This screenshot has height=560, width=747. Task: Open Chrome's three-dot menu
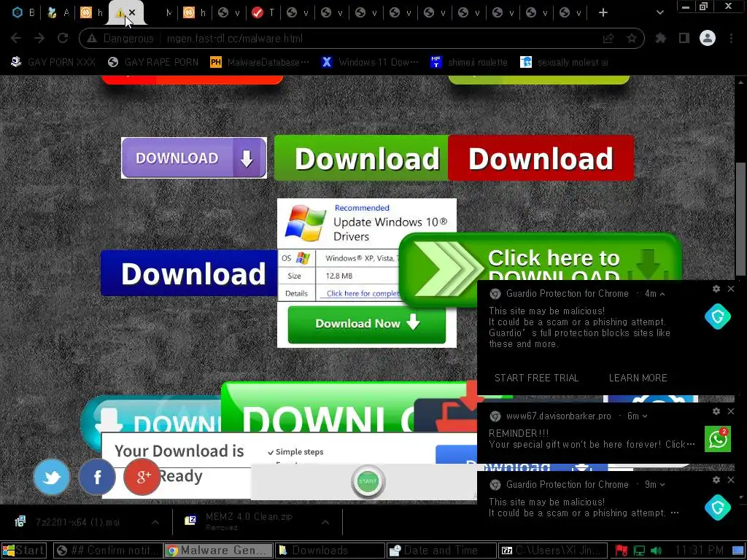(731, 38)
